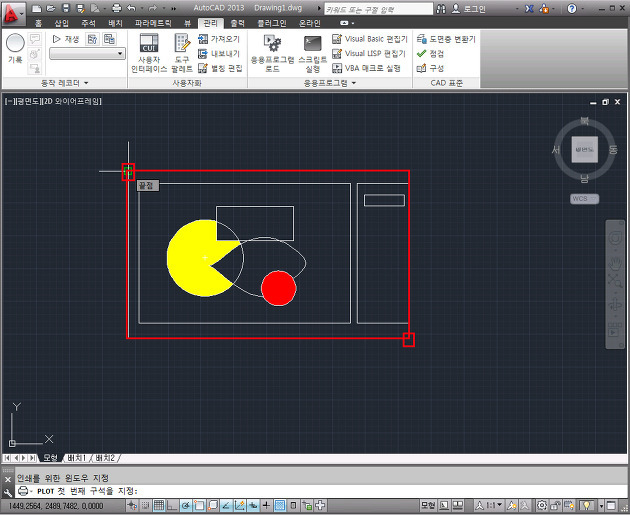Open the 도구 팔레트 tool palettes

coord(182,53)
